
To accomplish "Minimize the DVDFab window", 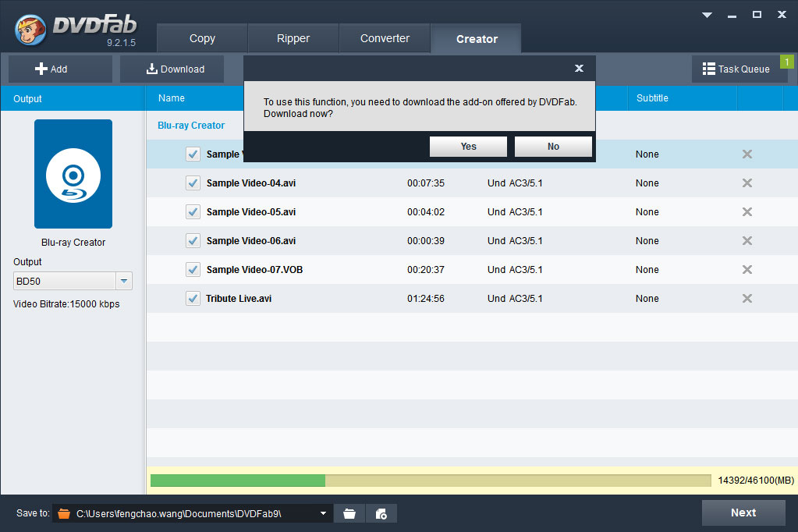I will tap(732, 16).
